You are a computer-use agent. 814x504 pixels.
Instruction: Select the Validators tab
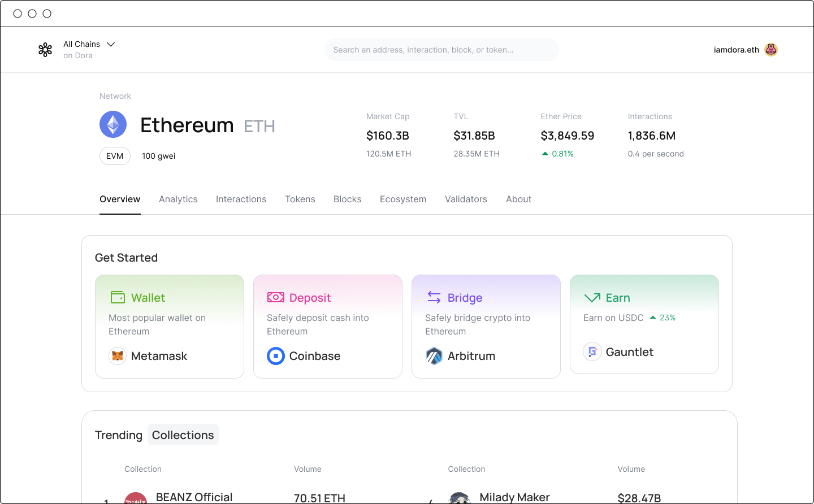point(466,199)
